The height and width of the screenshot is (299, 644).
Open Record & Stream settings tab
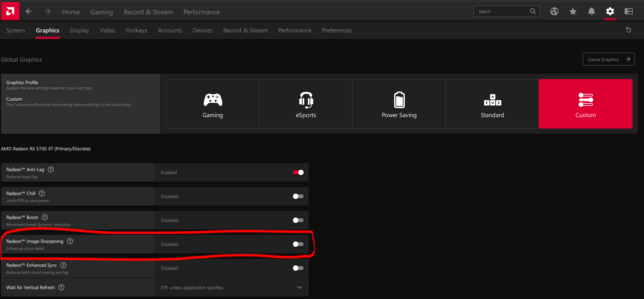coord(246,30)
